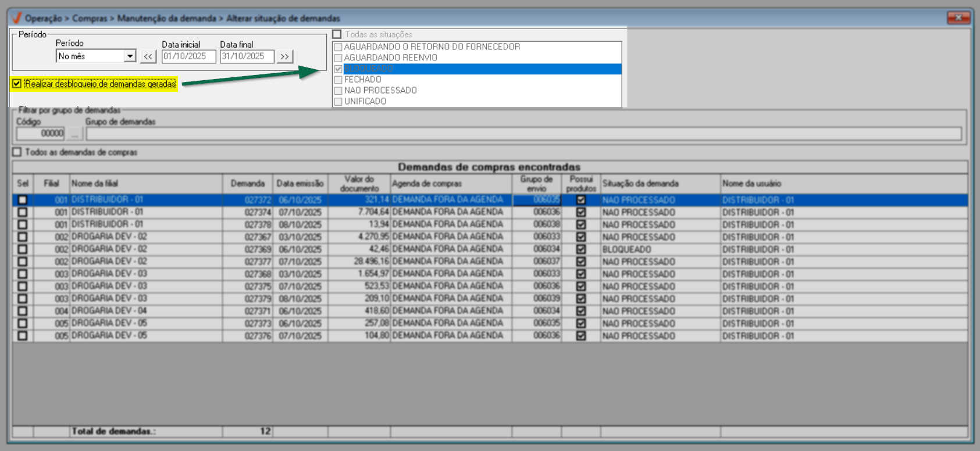The image size is (980, 451).
Task: Click the 'Situação da demanda' column header
Action: pyautogui.click(x=661, y=184)
